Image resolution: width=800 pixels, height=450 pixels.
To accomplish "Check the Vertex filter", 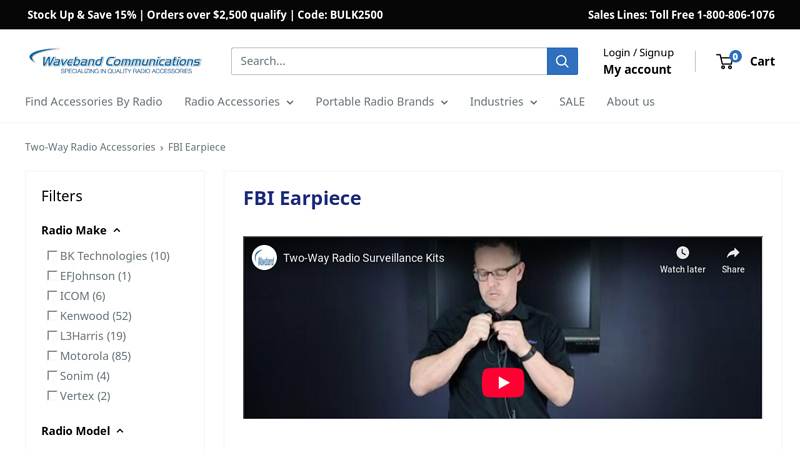I will [x=52, y=395].
